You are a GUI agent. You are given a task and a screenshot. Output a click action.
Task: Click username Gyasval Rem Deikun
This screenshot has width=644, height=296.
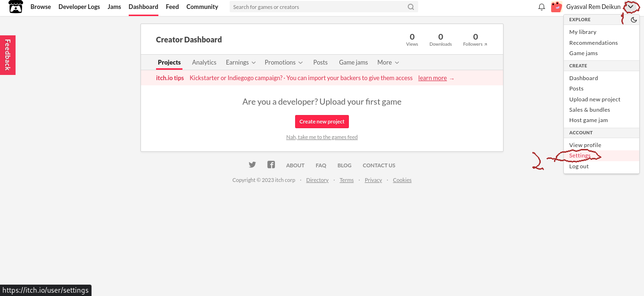tap(594, 7)
